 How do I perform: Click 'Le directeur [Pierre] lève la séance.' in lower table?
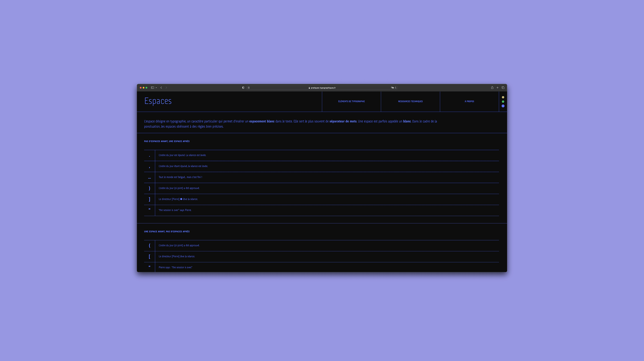point(177,257)
